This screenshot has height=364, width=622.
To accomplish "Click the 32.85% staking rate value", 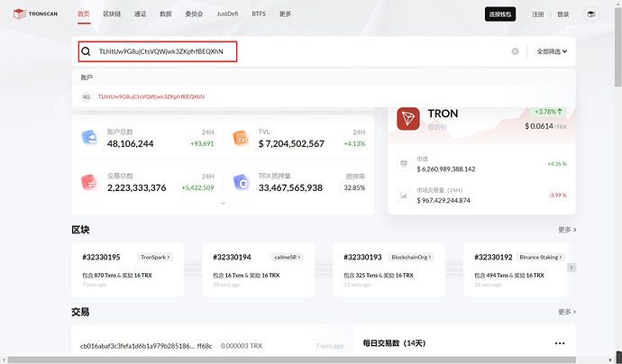I will click(354, 187).
